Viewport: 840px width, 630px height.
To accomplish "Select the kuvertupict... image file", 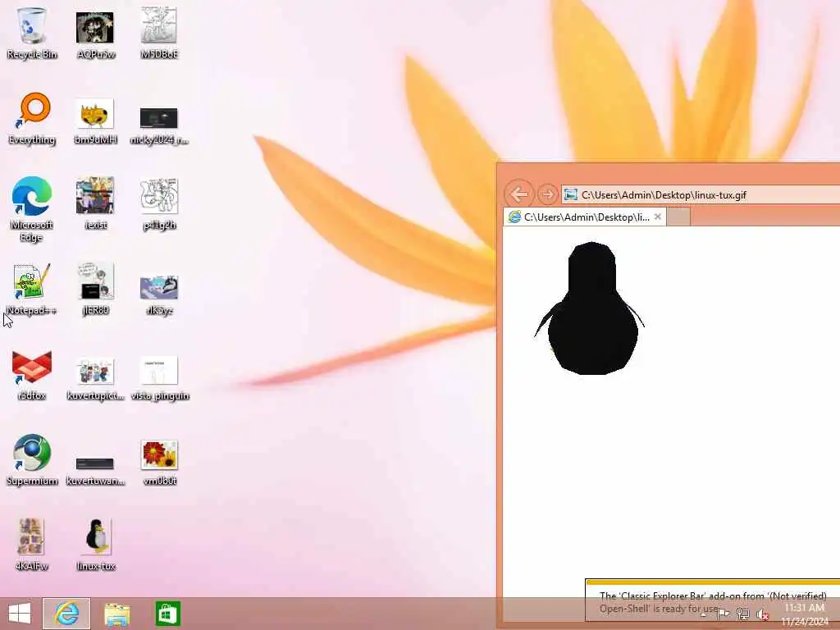I will pyautogui.click(x=95, y=379).
